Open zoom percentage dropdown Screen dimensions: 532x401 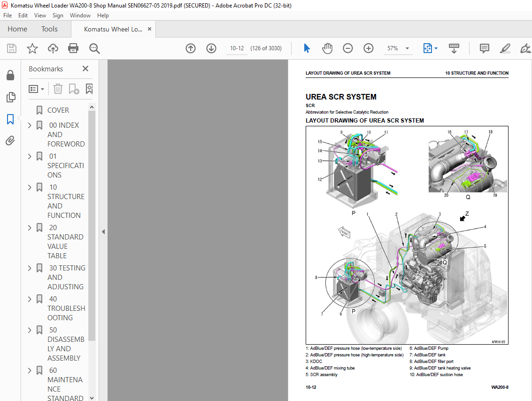tap(407, 48)
